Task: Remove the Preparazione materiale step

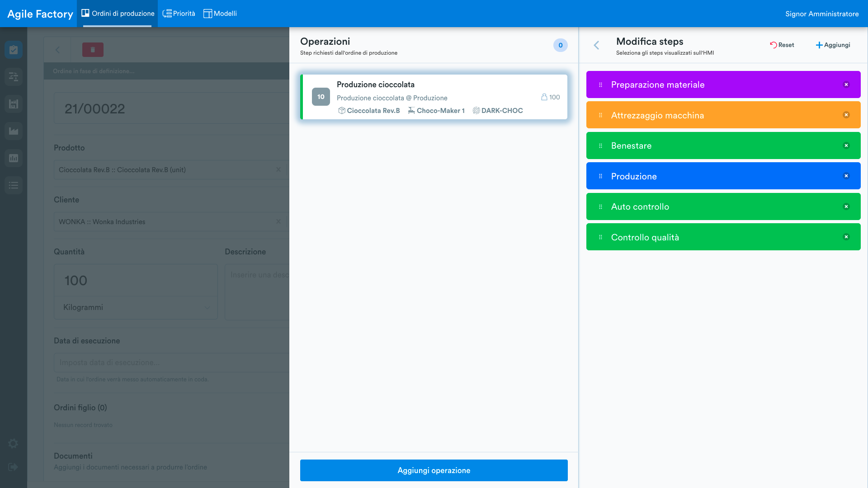Action: click(x=846, y=84)
